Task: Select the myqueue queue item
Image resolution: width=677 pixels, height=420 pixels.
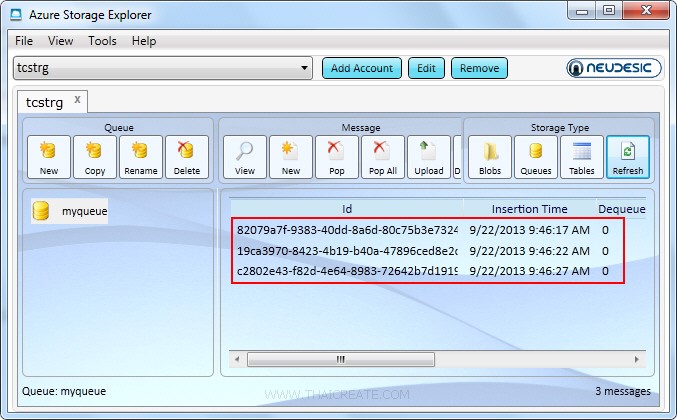Action: (70, 211)
